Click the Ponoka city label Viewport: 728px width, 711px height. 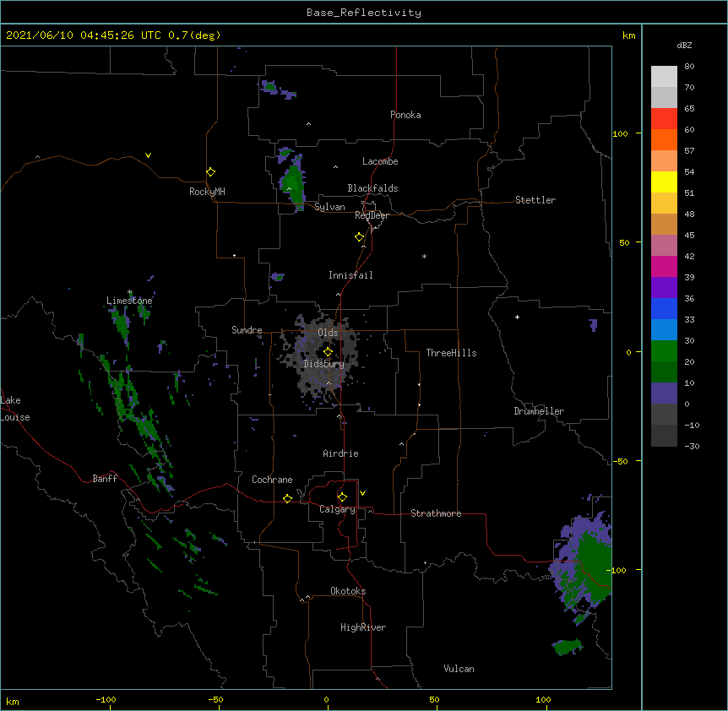(405, 115)
